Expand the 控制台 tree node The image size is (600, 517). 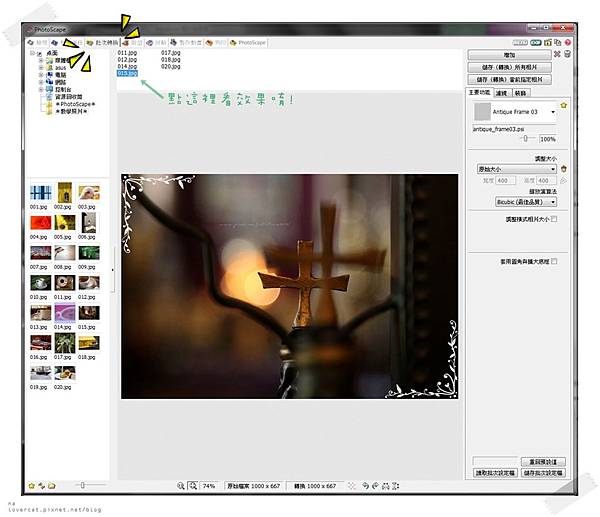coord(41,89)
